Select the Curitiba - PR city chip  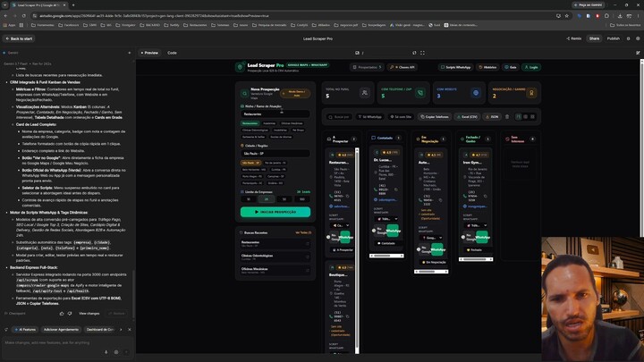[278, 170]
